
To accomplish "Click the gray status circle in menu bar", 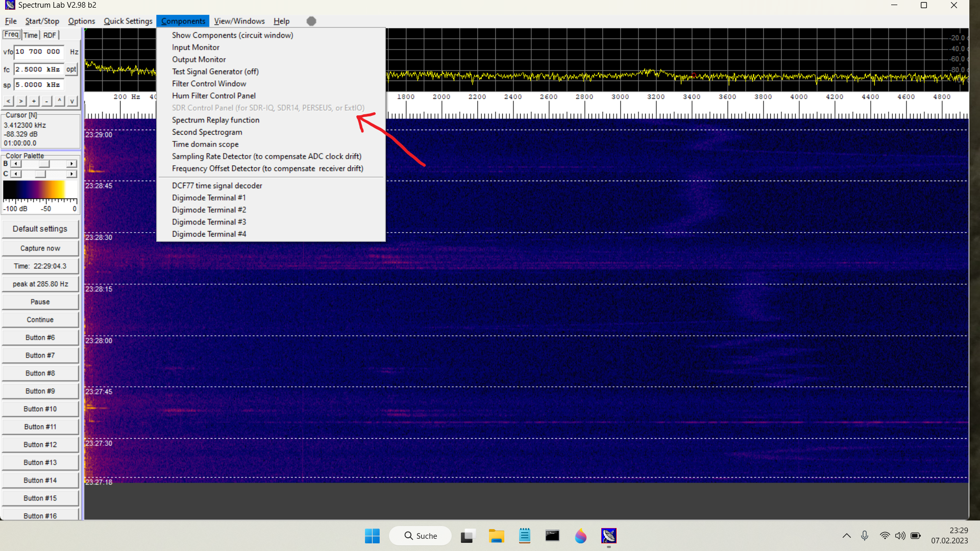I will (x=311, y=21).
